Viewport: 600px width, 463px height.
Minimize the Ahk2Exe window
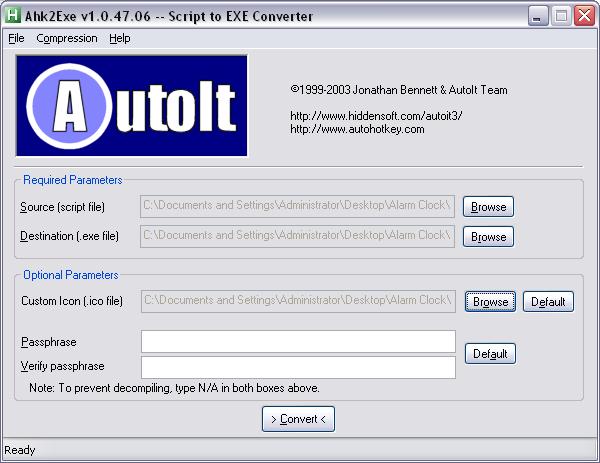click(x=538, y=16)
